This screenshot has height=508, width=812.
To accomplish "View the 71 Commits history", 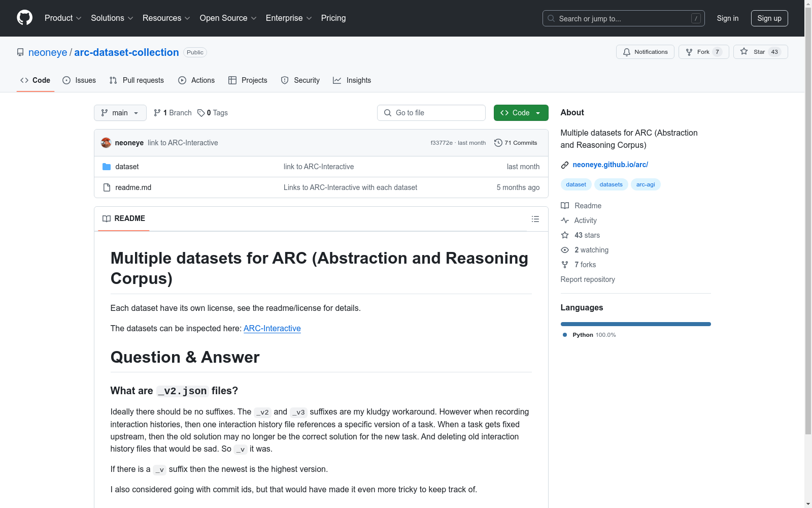I will [516, 143].
